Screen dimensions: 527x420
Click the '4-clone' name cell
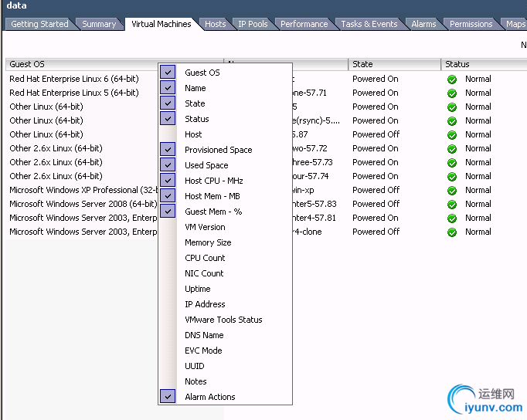tap(308, 232)
